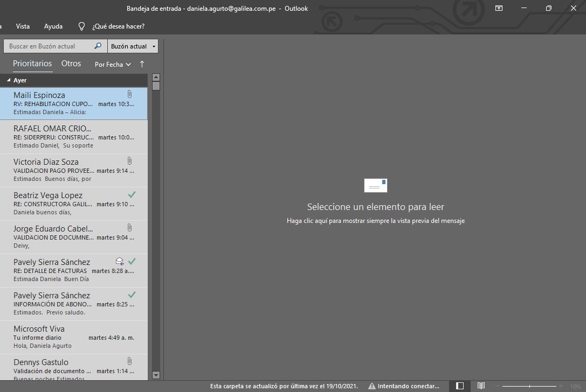
Task: Open the Microsoft Viva daily report email
Action: pos(74,337)
